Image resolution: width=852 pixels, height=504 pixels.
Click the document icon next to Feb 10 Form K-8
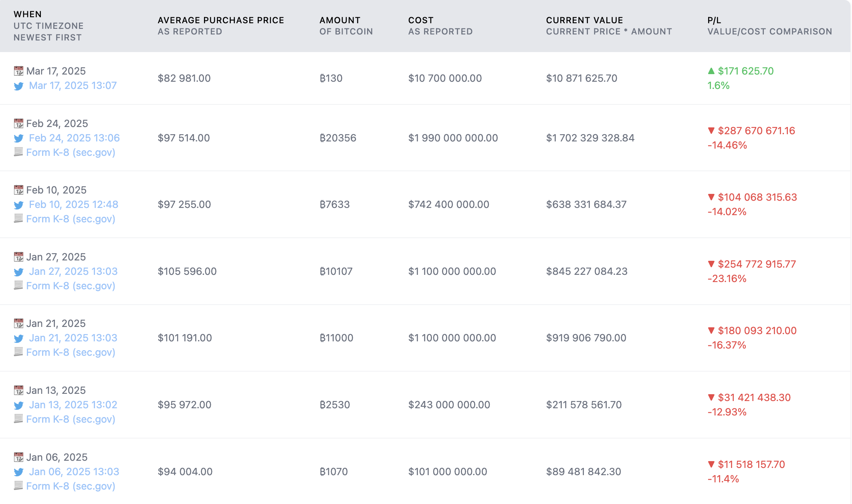(18, 219)
